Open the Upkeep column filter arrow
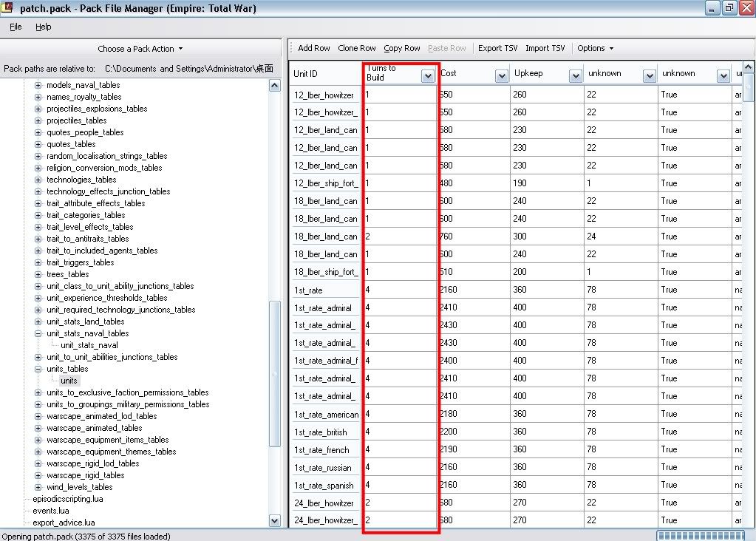 pos(576,75)
